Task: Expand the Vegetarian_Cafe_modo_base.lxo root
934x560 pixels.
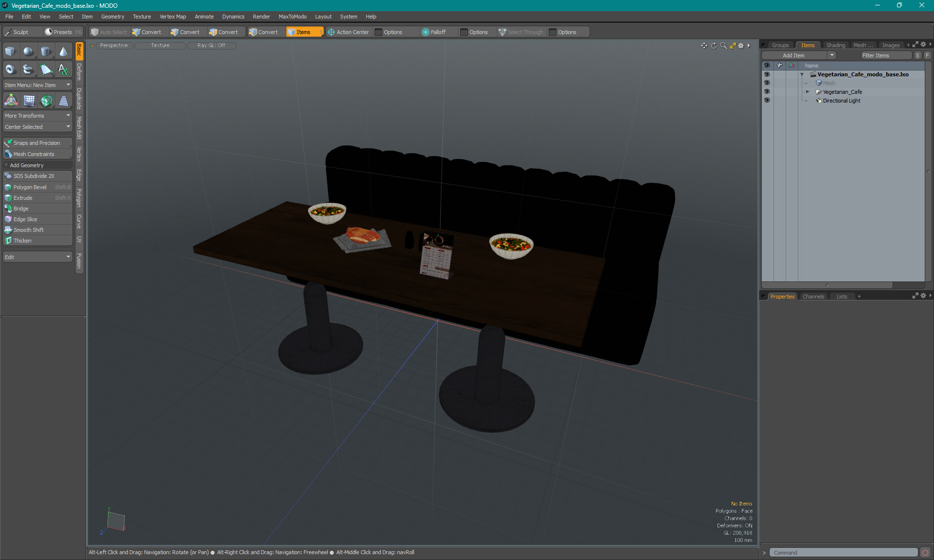Action: (801, 74)
